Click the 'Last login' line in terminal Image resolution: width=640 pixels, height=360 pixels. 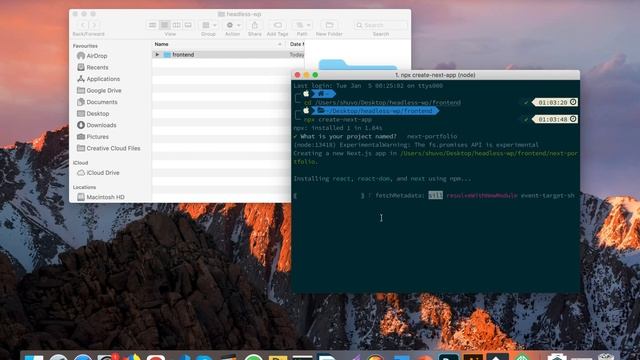tap(368, 86)
